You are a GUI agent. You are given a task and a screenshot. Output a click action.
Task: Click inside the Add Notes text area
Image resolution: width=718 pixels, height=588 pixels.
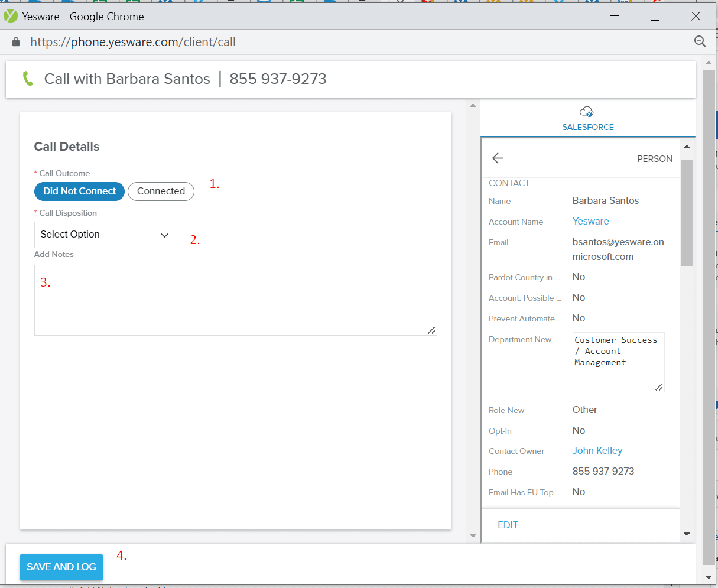pyautogui.click(x=235, y=300)
